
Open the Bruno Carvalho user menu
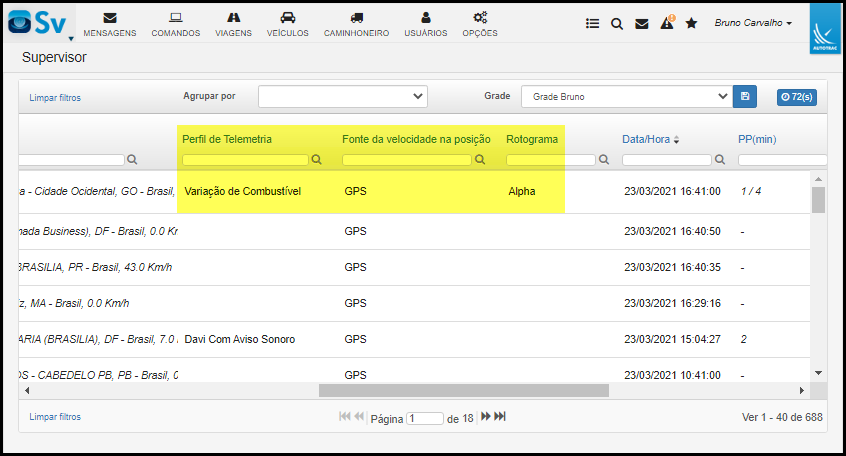[753, 23]
